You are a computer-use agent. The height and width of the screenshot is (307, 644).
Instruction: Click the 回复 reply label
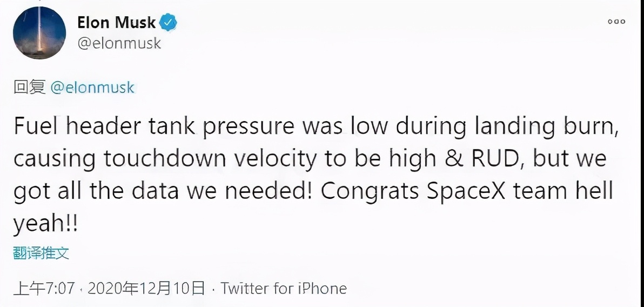click(29, 88)
